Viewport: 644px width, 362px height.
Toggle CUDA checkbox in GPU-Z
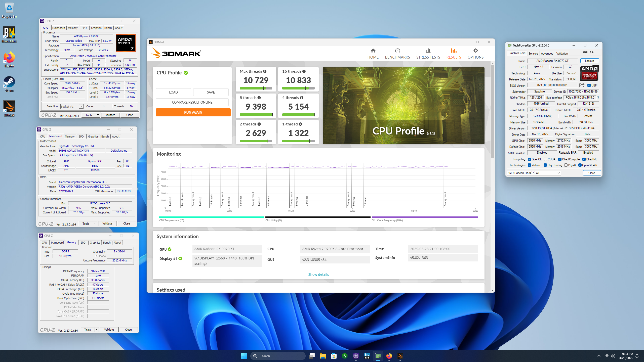point(545,159)
